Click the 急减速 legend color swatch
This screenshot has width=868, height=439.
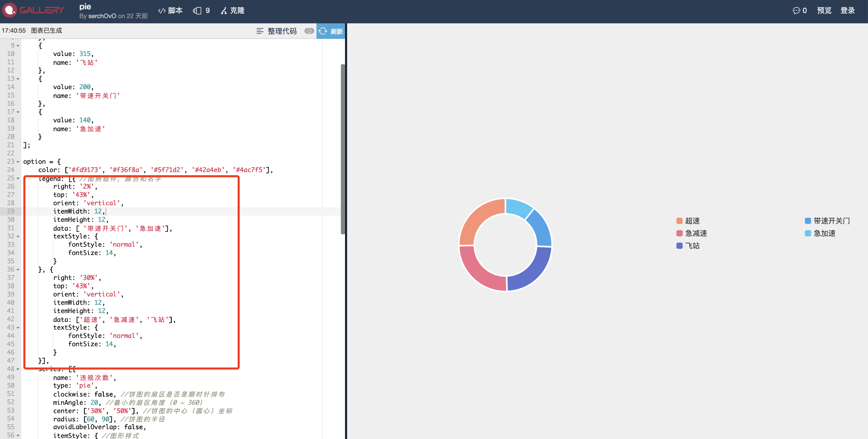point(680,233)
